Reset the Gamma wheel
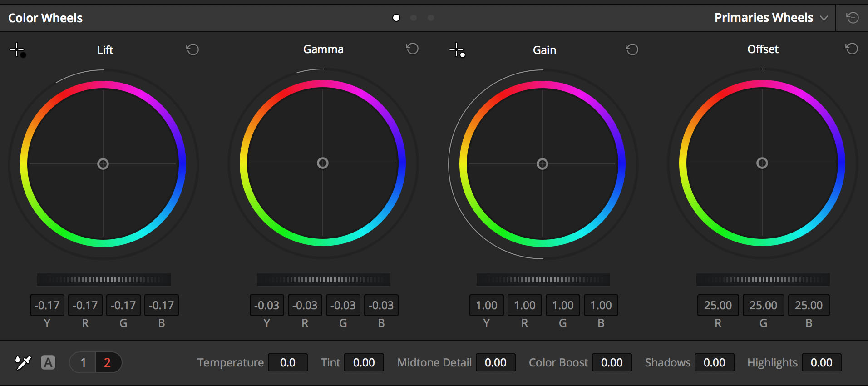 tap(412, 49)
